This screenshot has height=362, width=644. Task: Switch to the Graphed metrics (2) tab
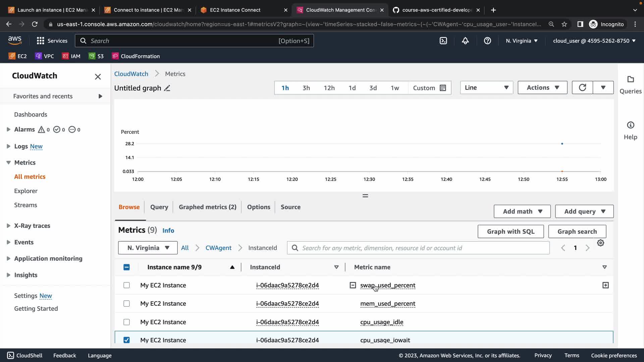pos(207,207)
